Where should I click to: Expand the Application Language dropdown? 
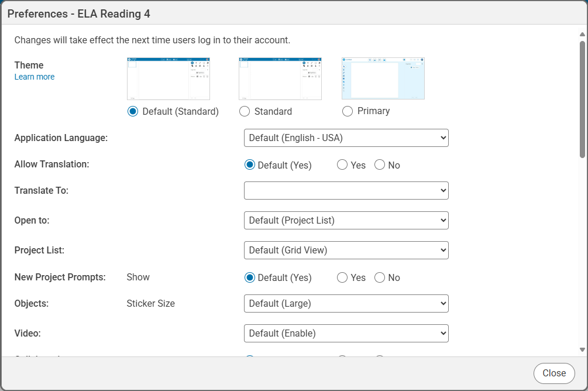coord(346,138)
